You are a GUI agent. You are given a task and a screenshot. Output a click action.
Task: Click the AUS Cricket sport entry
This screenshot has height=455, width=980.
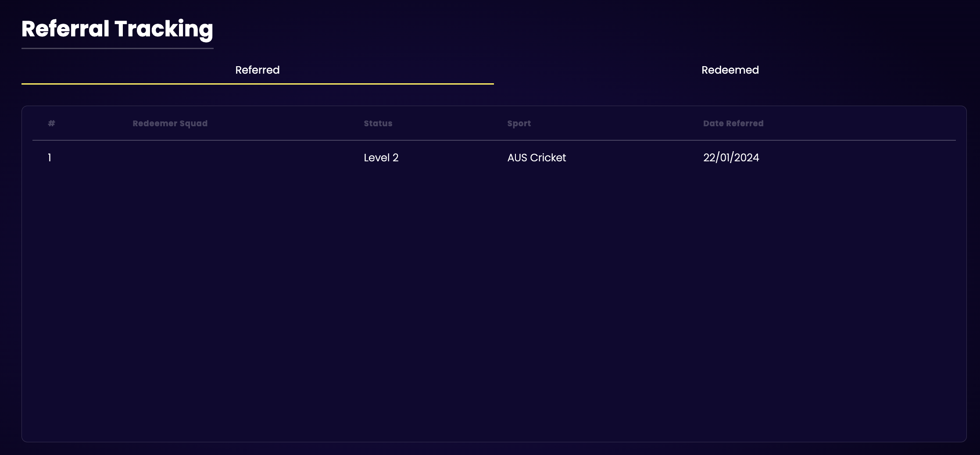(x=536, y=158)
